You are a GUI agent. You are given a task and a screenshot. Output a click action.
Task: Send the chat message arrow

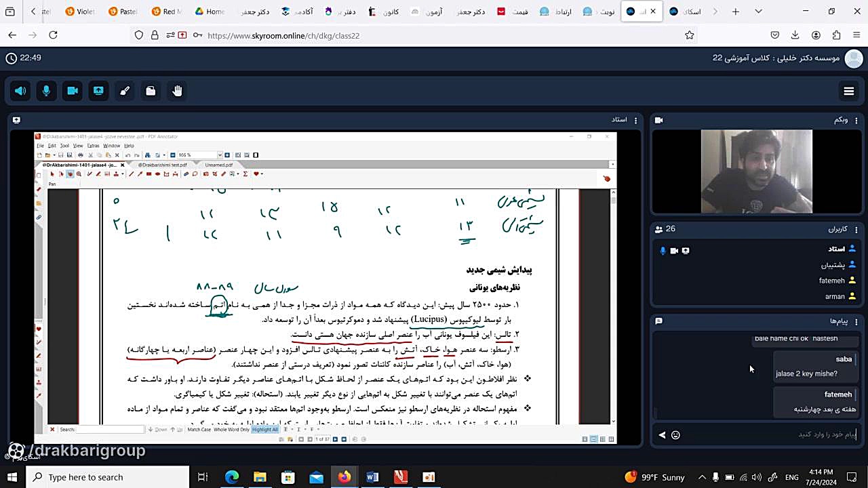point(663,435)
